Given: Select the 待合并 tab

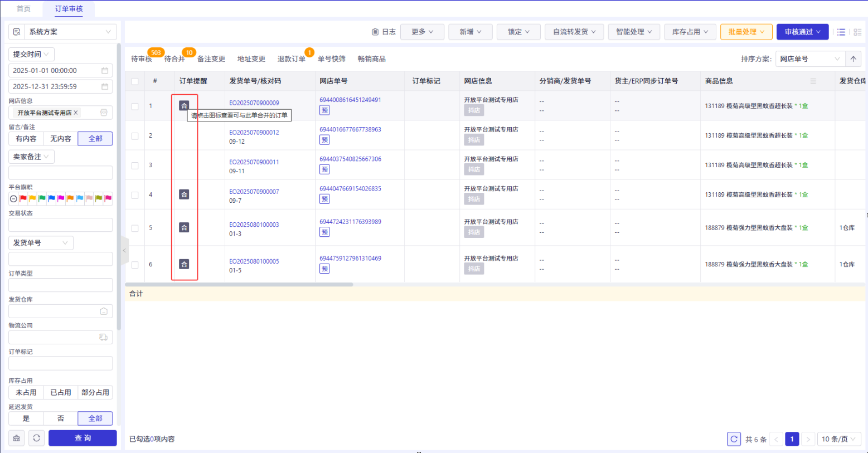Looking at the screenshot, I should coord(174,59).
